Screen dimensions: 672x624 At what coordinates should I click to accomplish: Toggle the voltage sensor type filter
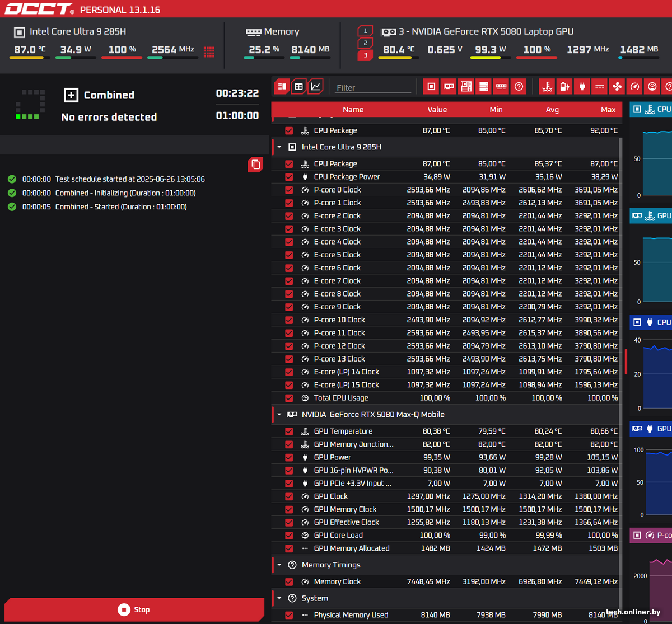600,86
